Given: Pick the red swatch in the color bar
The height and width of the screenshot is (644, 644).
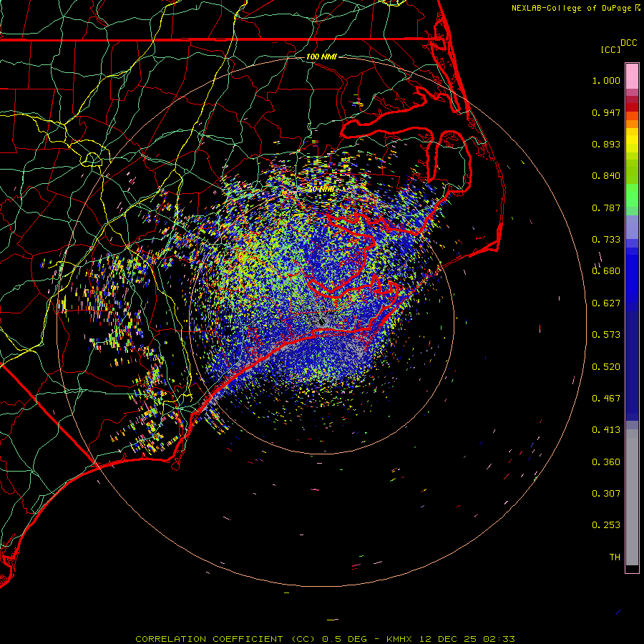Looking at the screenshot, I should (x=632, y=107).
